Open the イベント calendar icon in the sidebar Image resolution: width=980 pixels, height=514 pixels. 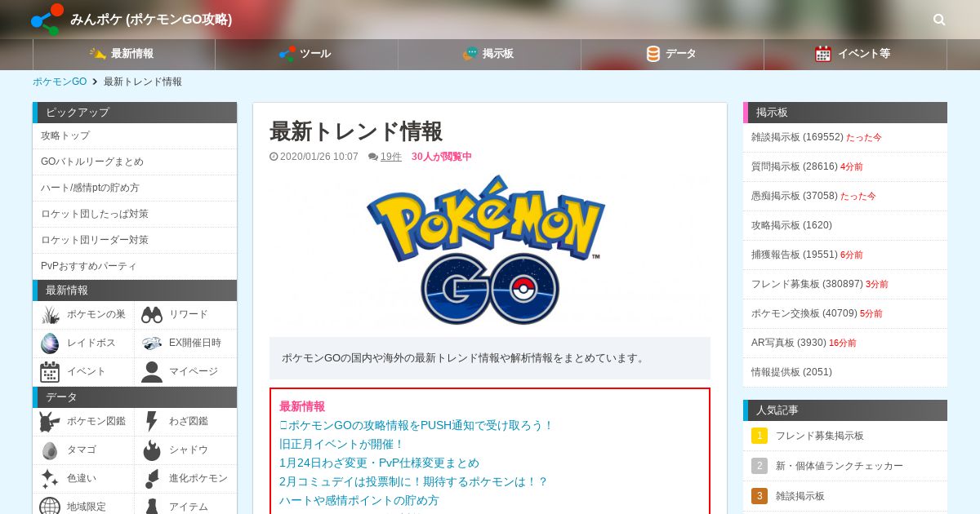click(50, 372)
